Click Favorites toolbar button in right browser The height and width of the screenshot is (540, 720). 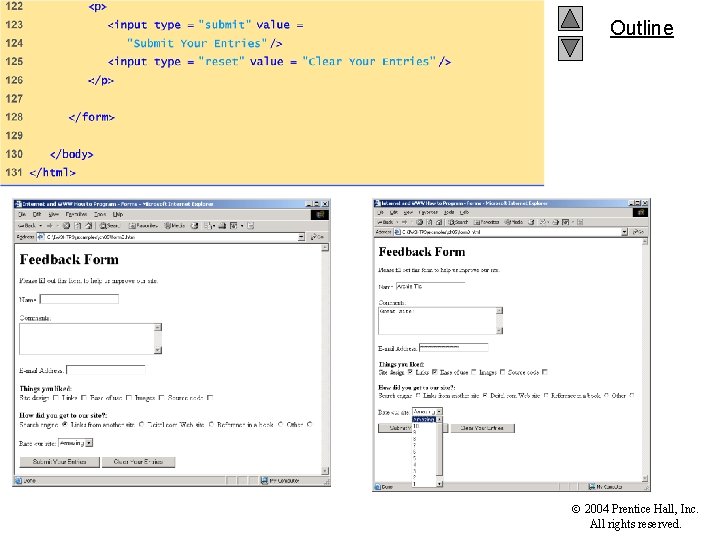(486, 222)
